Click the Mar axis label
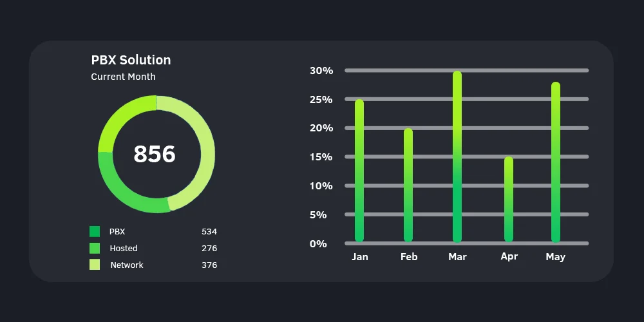The width and height of the screenshot is (644, 322). pos(457,257)
